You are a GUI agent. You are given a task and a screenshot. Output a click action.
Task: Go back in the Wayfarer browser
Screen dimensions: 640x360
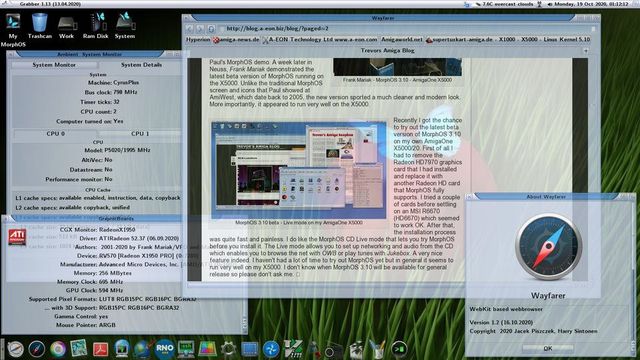[x=189, y=29]
